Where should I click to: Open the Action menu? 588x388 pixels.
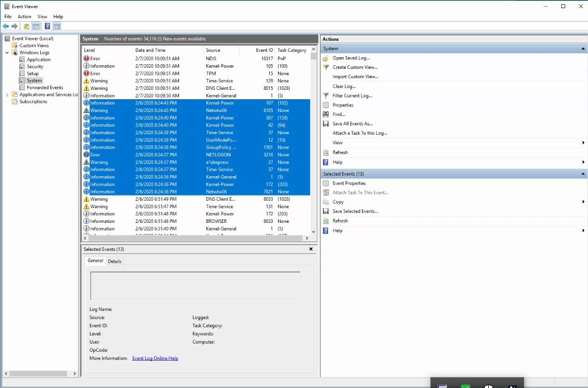(x=24, y=16)
